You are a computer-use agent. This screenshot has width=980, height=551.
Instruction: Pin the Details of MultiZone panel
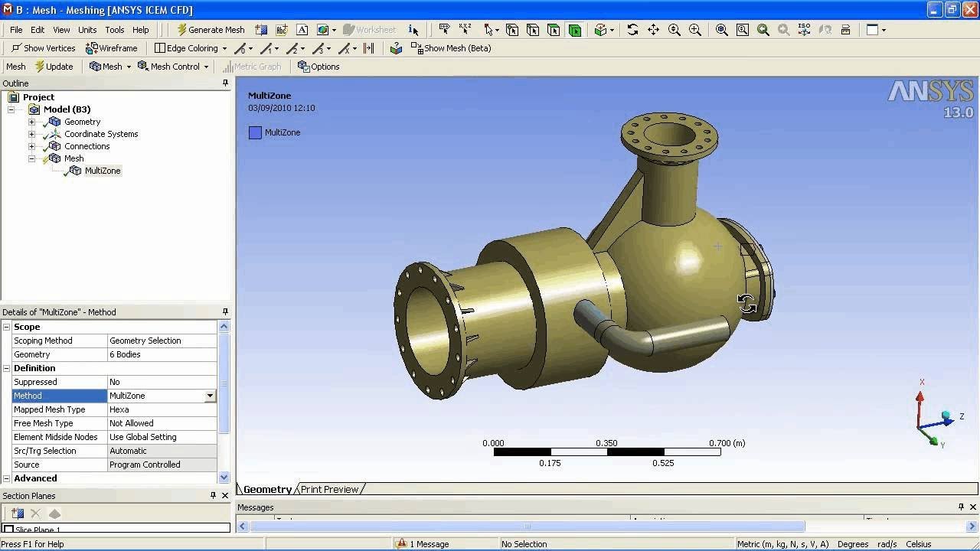[x=225, y=311]
